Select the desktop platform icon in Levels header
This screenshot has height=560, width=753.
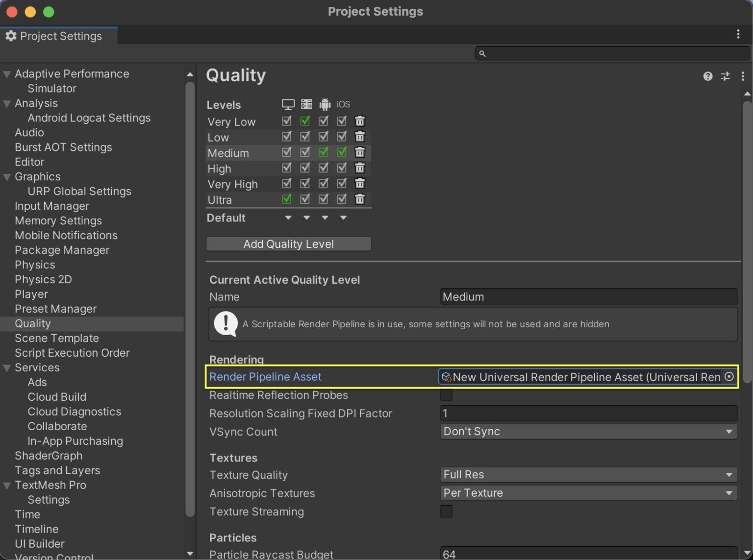288,104
